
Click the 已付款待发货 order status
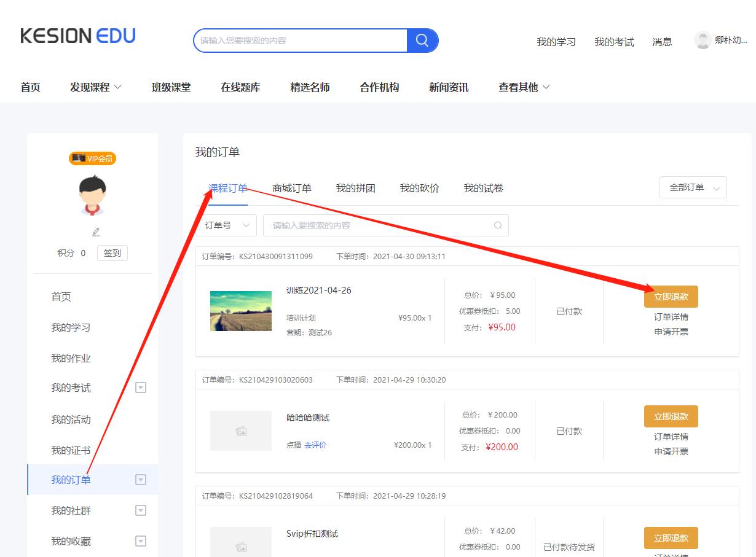click(569, 547)
